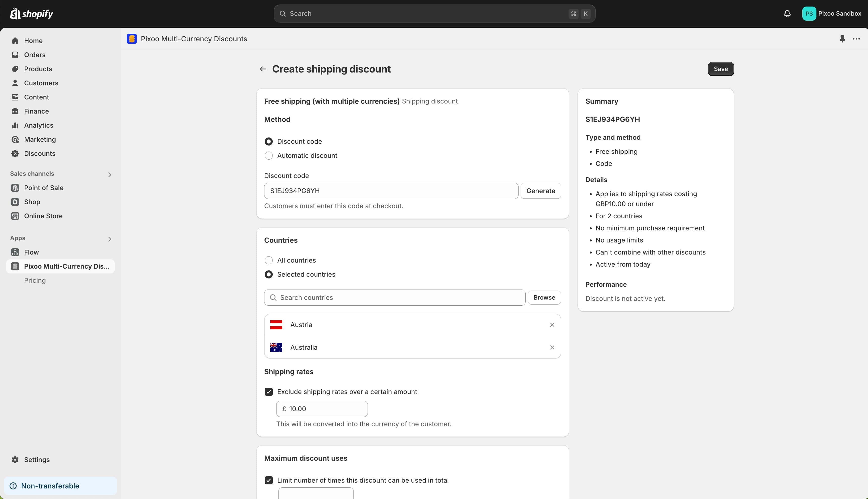Open Settings in sidebar
The width and height of the screenshot is (868, 499).
pyautogui.click(x=60, y=459)
